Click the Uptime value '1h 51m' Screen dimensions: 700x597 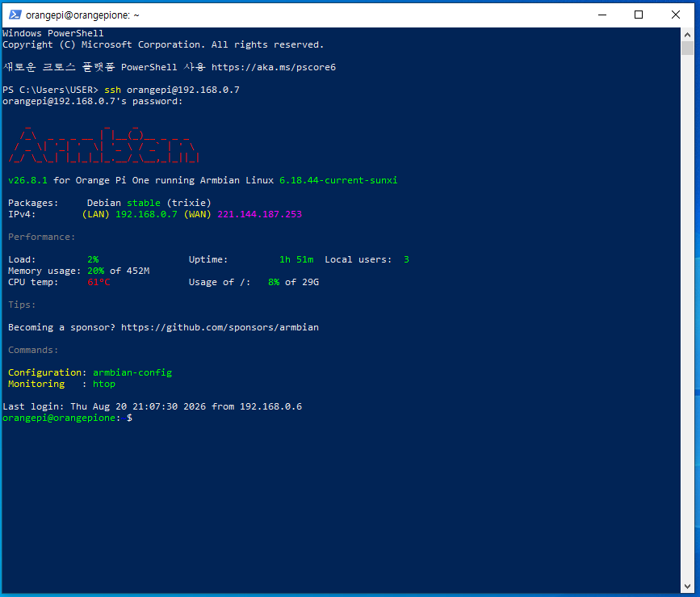pyautogui.click(x=296, y=259)
